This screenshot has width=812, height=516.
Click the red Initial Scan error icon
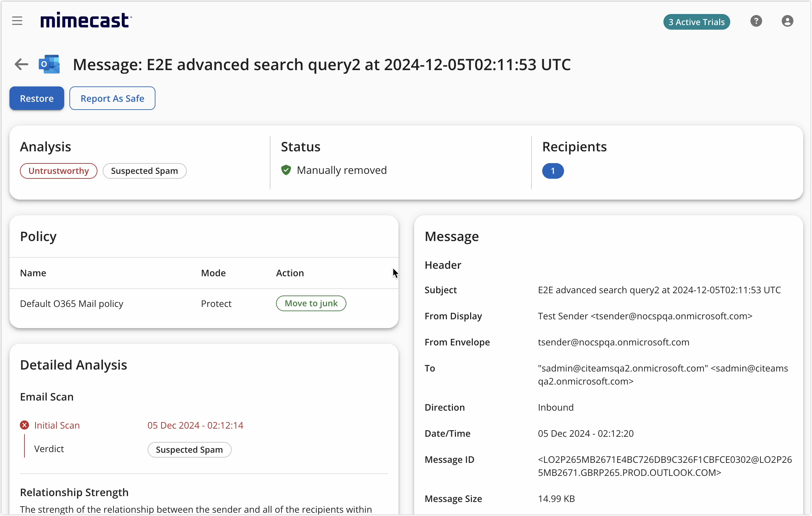pos(24,425)
